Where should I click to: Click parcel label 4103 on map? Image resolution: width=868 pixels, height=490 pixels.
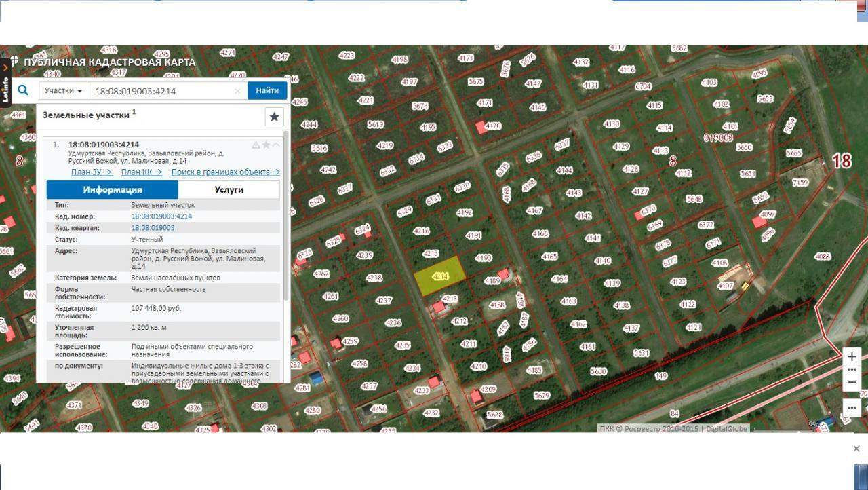click(709, 83)
